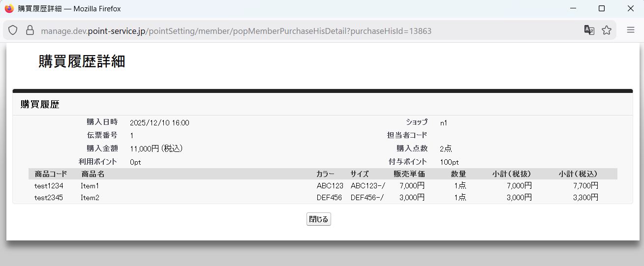Screen dimensions: 644x266
Task: Click the Item1 product name
Action: 90,186
